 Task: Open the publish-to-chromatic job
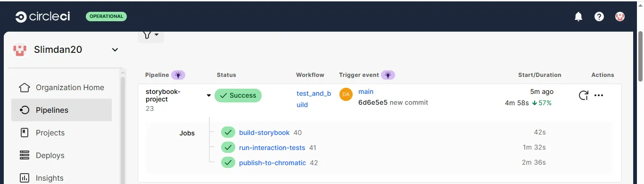pyautogui.click(x=272, y=163)
